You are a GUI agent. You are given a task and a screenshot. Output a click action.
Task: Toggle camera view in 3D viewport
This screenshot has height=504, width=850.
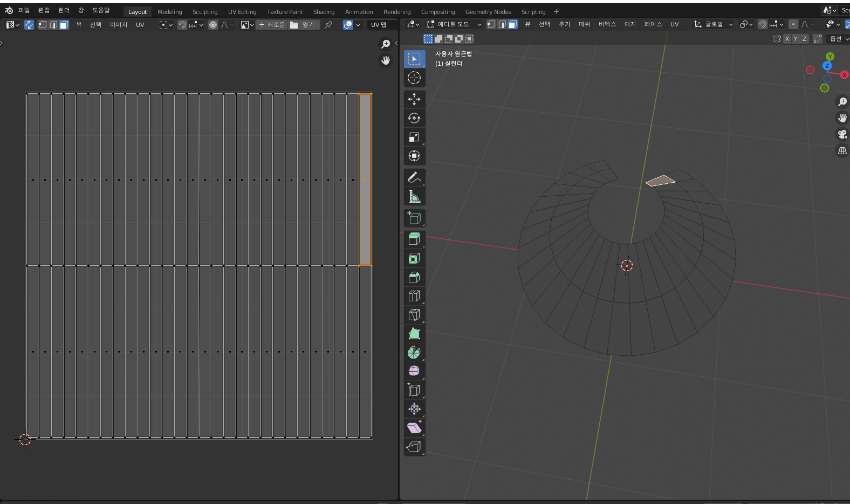(x=842, y=134)
